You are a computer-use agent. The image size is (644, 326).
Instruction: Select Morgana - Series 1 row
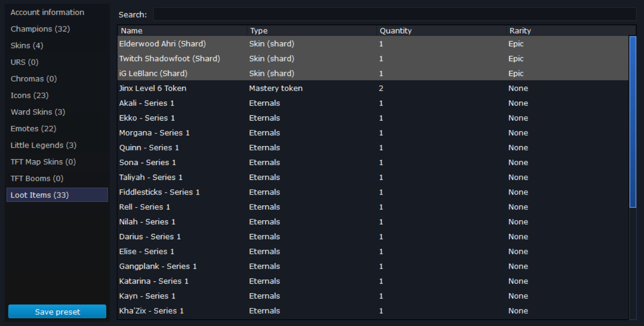pos(373,133)
